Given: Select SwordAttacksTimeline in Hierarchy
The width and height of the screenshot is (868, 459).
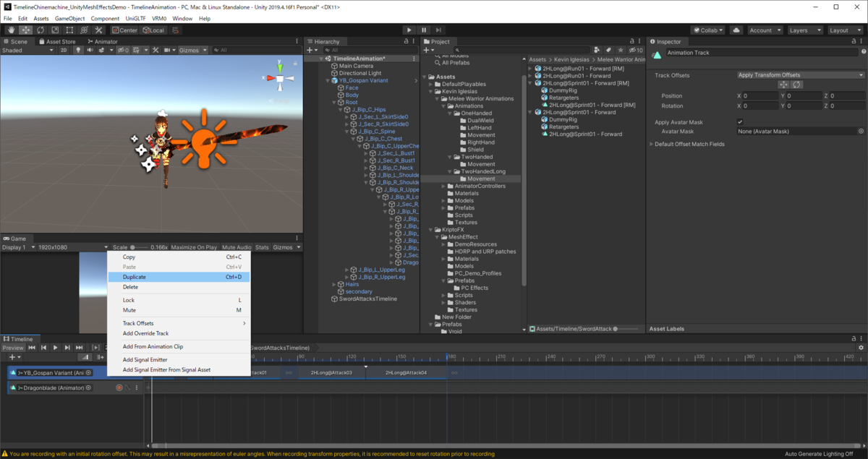Looking at the screenshot, I should [x=368, y=299].
